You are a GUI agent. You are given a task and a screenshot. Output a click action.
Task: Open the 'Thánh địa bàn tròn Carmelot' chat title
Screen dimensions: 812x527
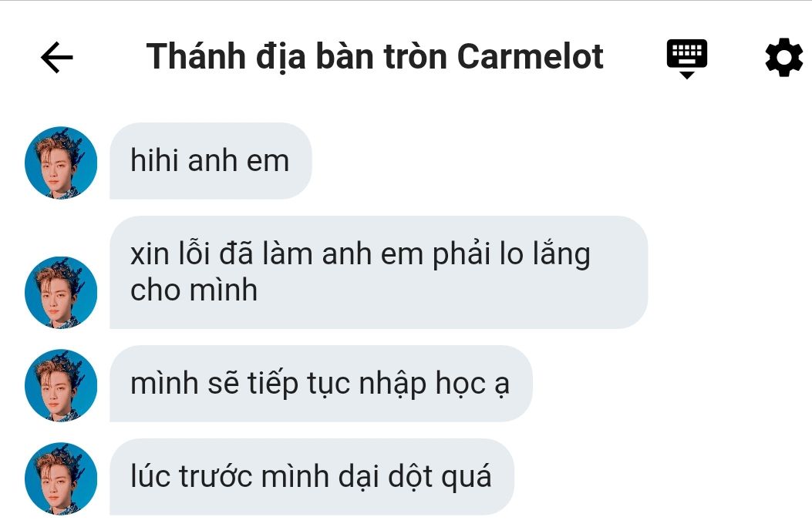[375, 57]
